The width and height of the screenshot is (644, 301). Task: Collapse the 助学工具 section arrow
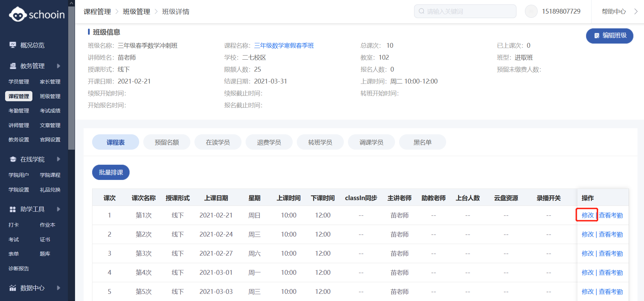(x=58, y=209)
